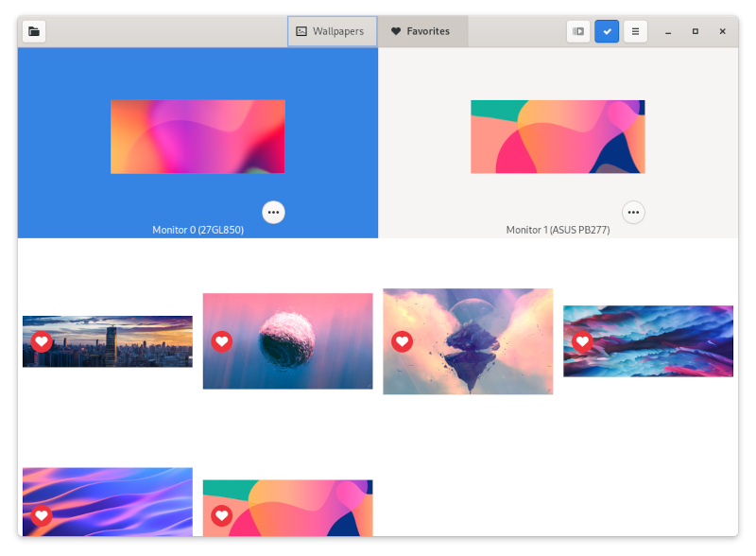Switch to the Wallpapers tab

(332, 31)
